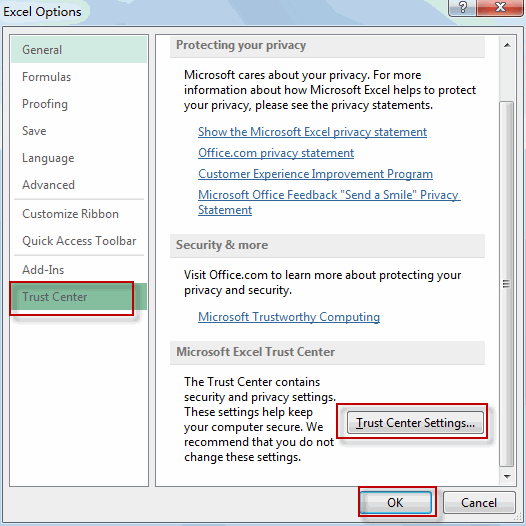Click the Microsoft Excel Trust Center heading
Viewport: 526px width, 526px height.
pos(255,352)
